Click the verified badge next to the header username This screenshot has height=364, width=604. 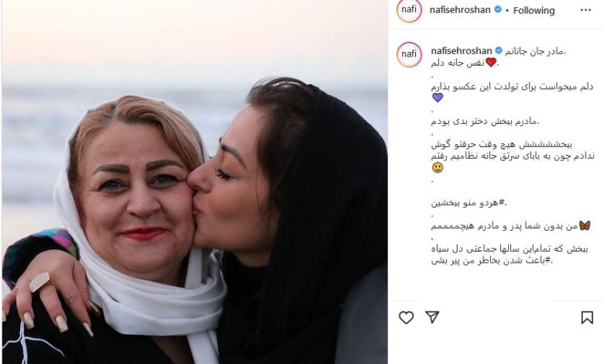click(498, 9)
